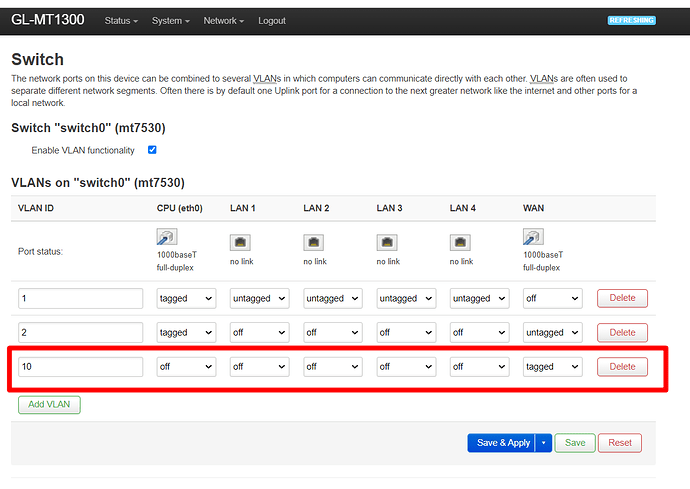Click the LAN 3 port status icon
The image size is (690, 489).
(386, 242)
